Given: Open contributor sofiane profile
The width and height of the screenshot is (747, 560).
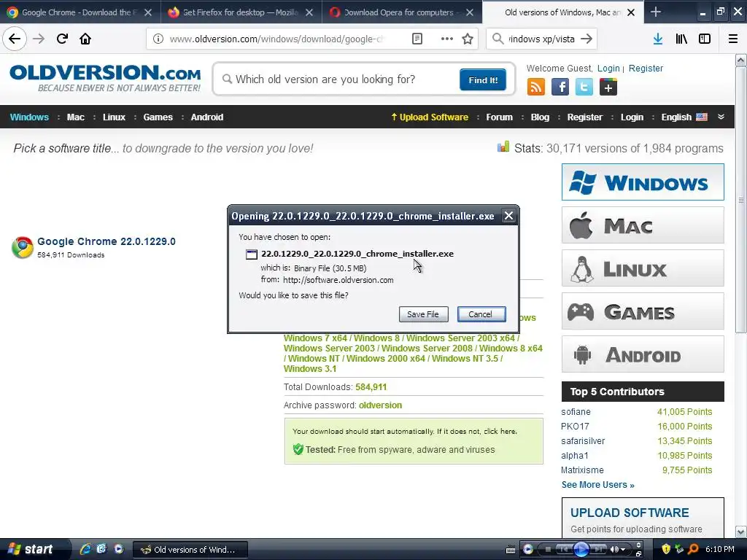Looking at the screenshot, I should 576,412.
